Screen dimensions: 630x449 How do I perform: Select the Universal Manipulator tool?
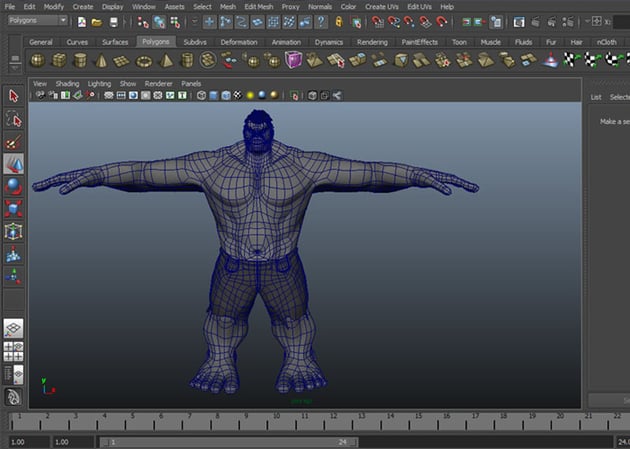[x=14, y=232]
